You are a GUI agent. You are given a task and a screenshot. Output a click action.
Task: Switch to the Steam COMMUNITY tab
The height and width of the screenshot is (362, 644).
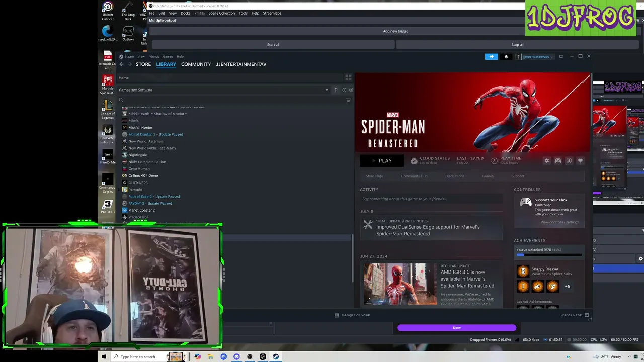point(196,64)
